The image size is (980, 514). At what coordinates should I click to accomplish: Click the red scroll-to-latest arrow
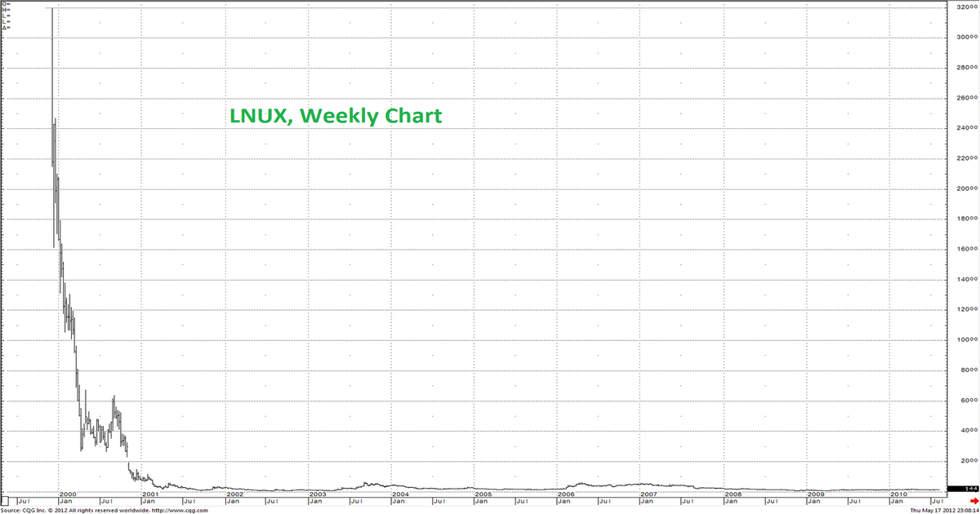(x=975, y=500)
